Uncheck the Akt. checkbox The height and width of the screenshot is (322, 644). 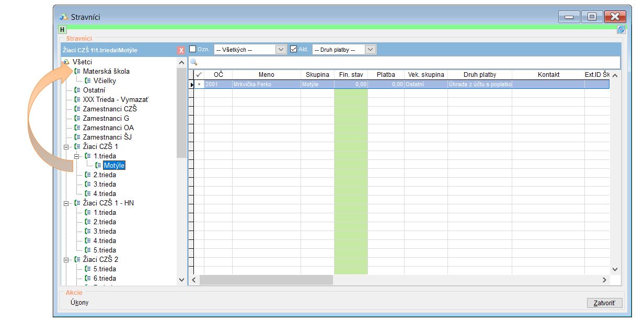pyautogui.click(x=294, y=49)
